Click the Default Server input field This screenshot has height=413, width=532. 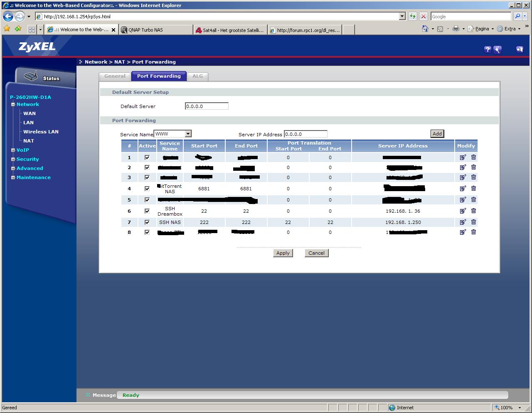coord(207,106)
